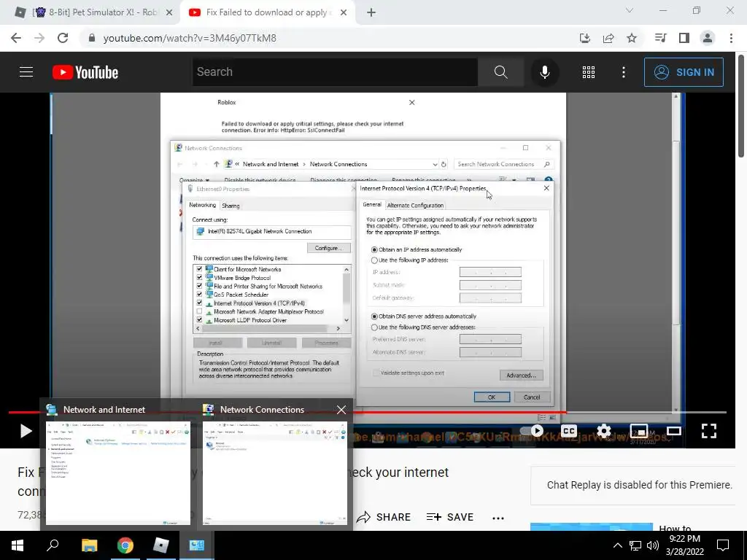Toggle the autoplay switch in player
The height and width of the screenshot is (560, 747).
tap(532, 431)
